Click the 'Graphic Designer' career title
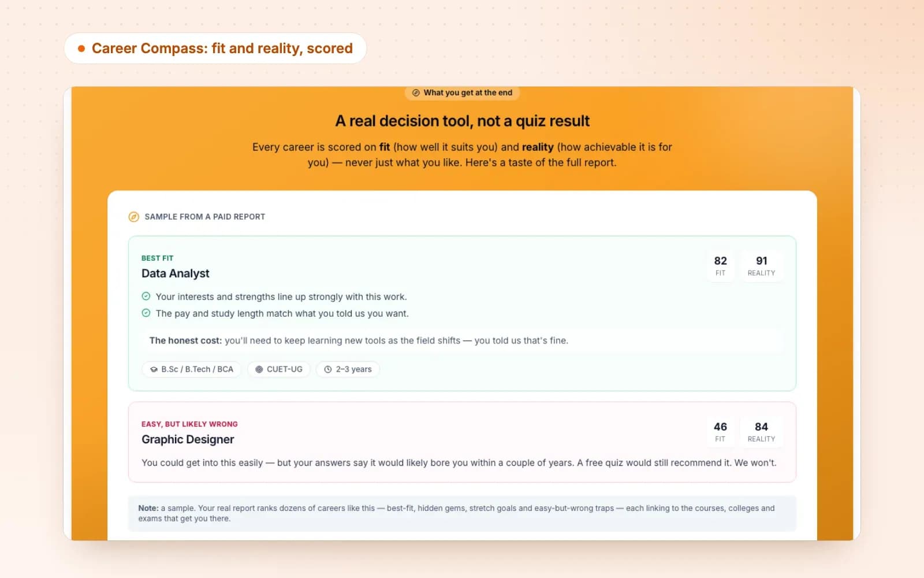924x578 pixels. [x=188, y=439]
